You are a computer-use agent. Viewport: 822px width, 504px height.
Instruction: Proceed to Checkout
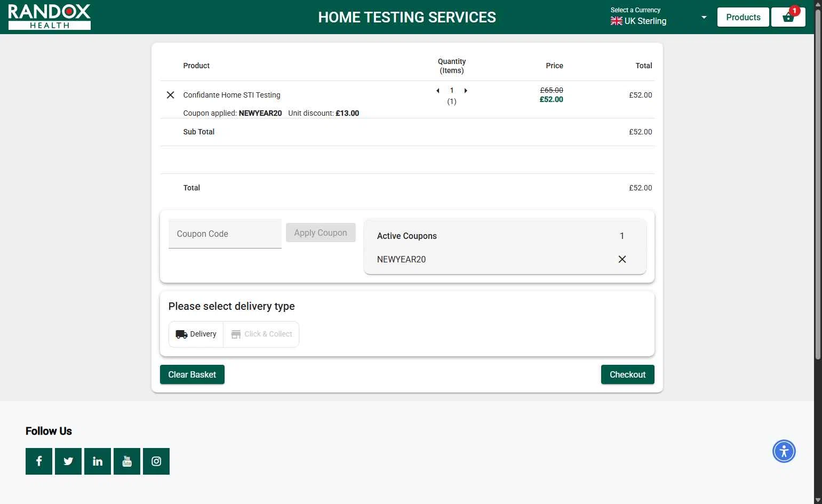pos(628,374)
